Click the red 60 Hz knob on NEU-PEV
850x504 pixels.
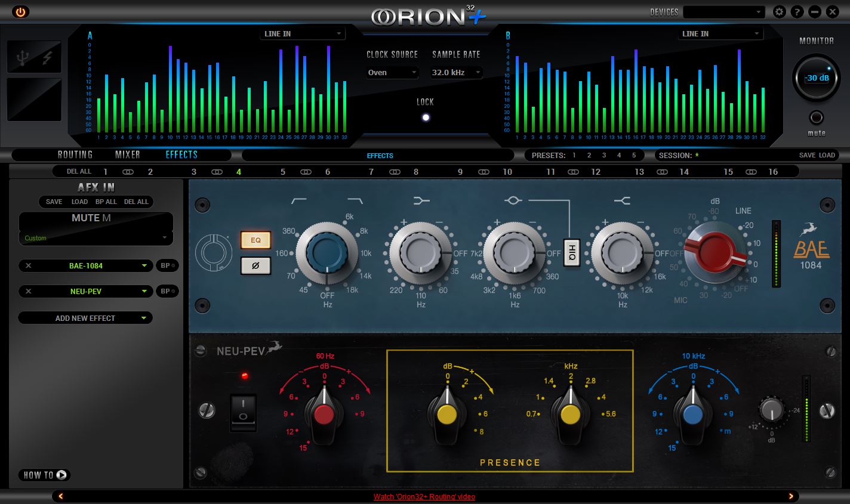pyautogui.click(x=324, y=415)
